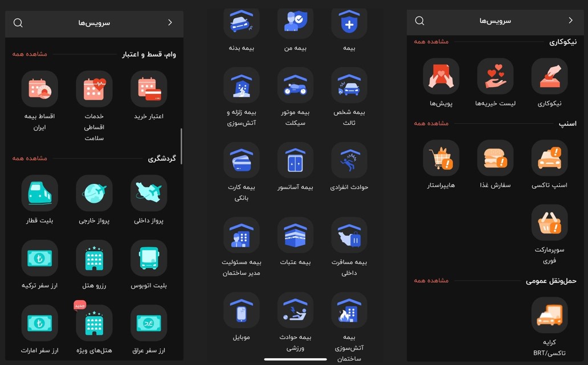Choose بلیت اتوبوس bus ticket icon
This screenshot has width=588, height=365.
[x=149, y=259]
